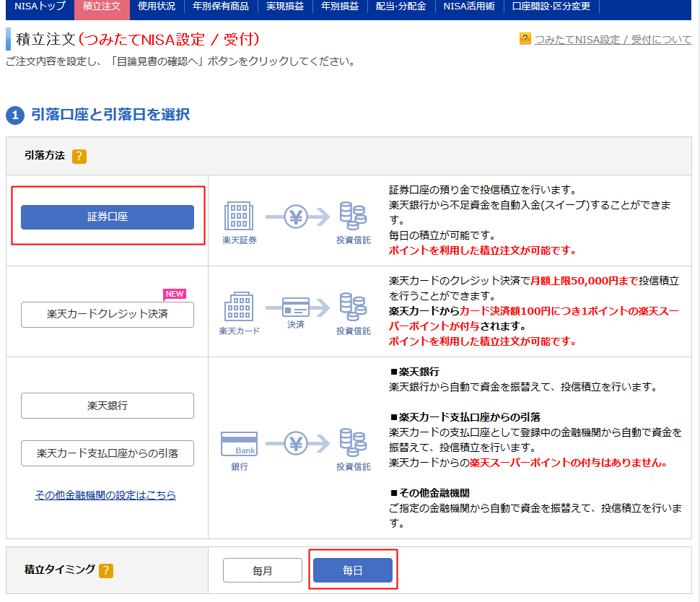Click the 引落口座と引落日を選択 heading
Screen dimensions: 700x602
coord(110,115)
